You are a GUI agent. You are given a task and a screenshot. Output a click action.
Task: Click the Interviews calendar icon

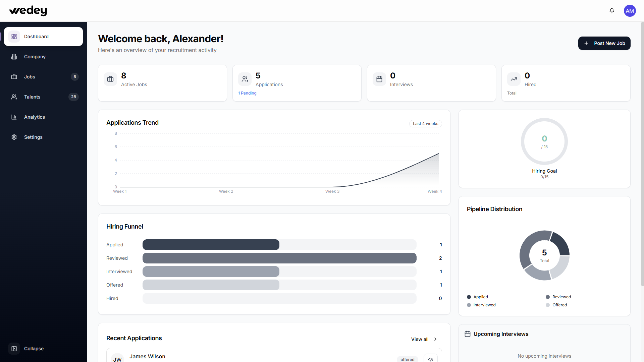[379, 79]
